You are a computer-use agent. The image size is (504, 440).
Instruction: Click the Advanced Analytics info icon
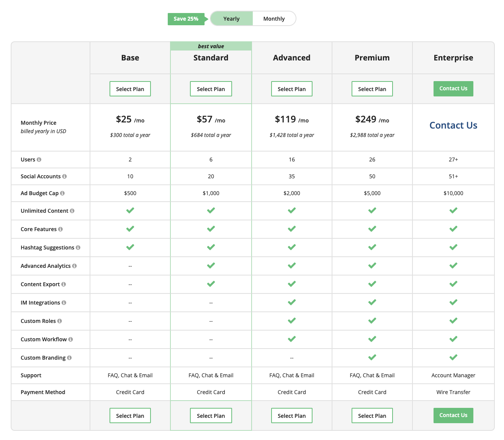pos(74,266)
